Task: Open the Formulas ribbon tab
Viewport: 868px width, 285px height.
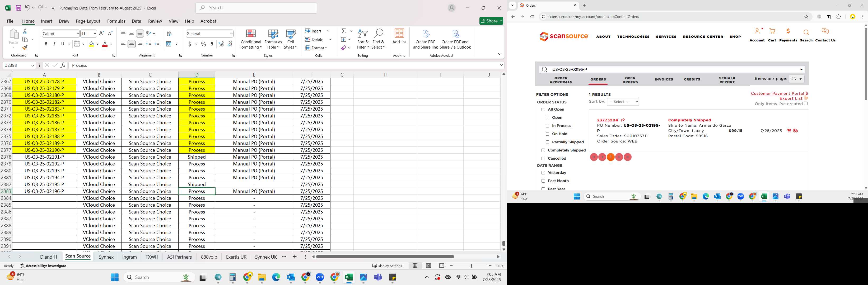Action: 116,21
